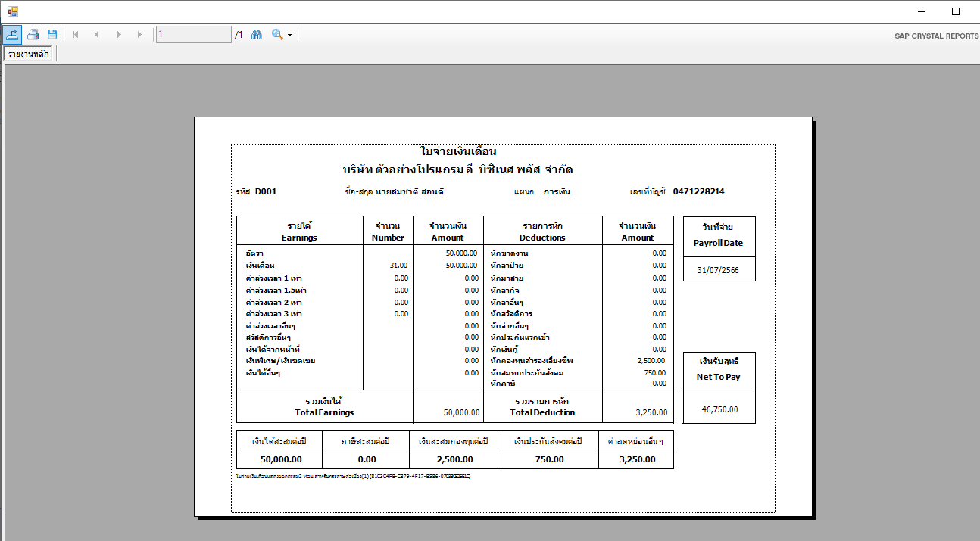Click the Total Deduction value 3,250.00
Viewport: 980px width, 541px height.
651,412
